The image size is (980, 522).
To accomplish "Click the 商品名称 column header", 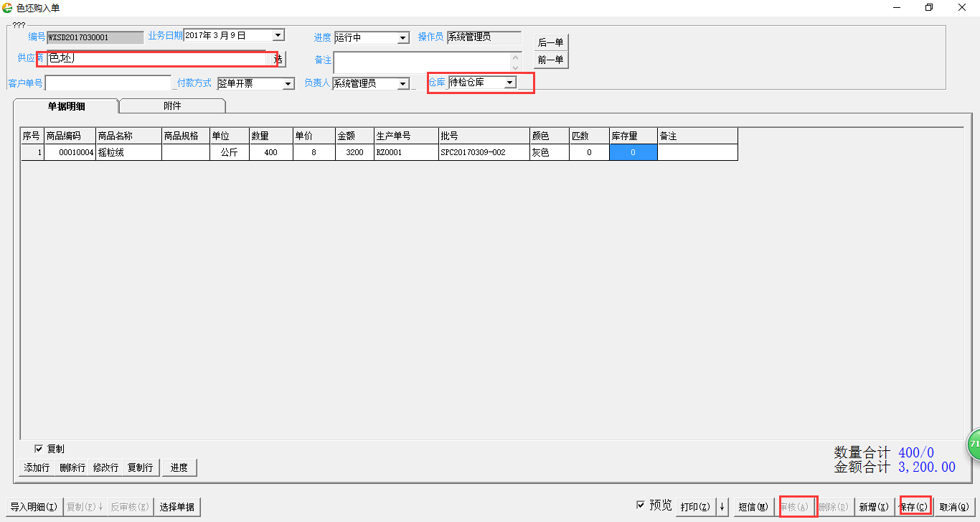I will point(128,136).
